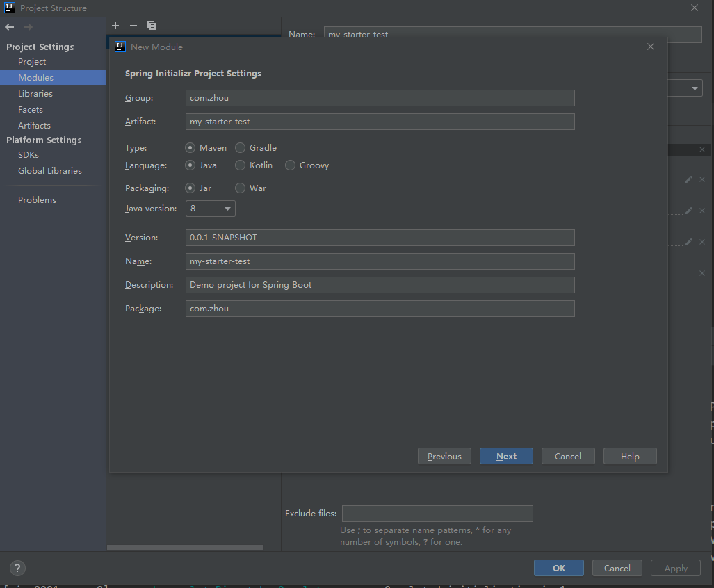This screenshot has width=714, height=588.
Task: Click the Description input field
Action: tap(380, 285)
